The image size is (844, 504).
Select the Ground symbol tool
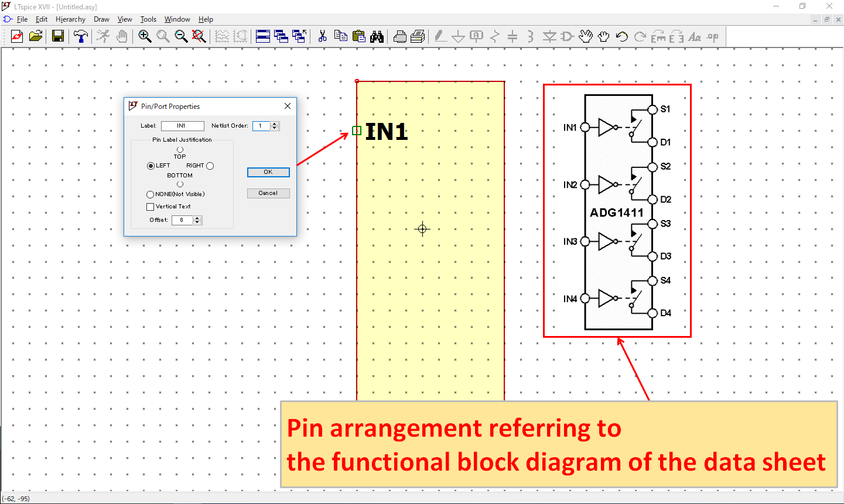[x=458, y=36]
